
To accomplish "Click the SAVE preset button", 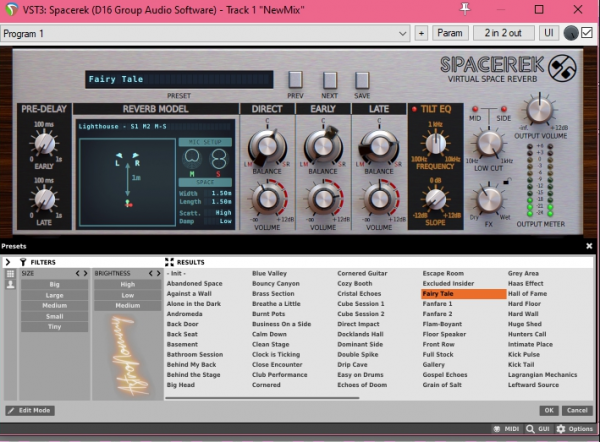I will [x=362, y=80].
